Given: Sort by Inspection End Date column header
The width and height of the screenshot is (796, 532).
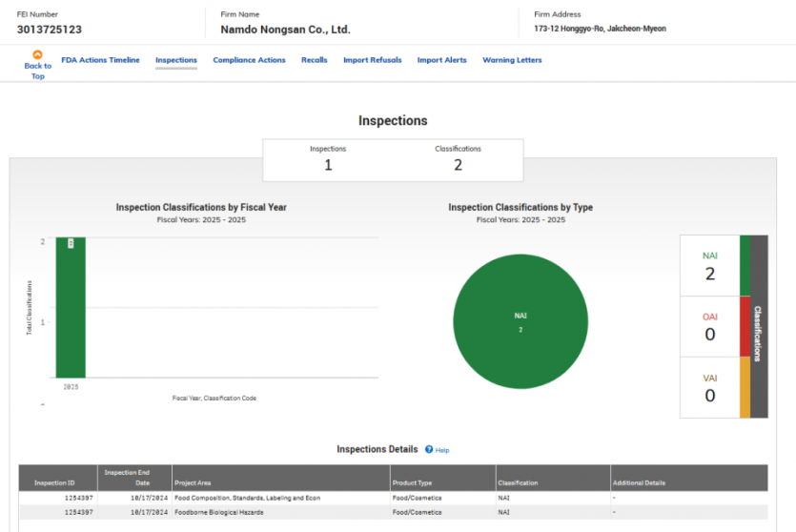Looking at the screenshot, I should (x=134, y=478).
